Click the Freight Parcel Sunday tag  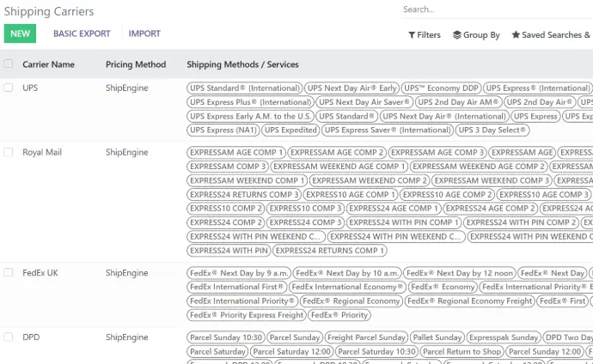pyautogui.click(x=366, y=337)
